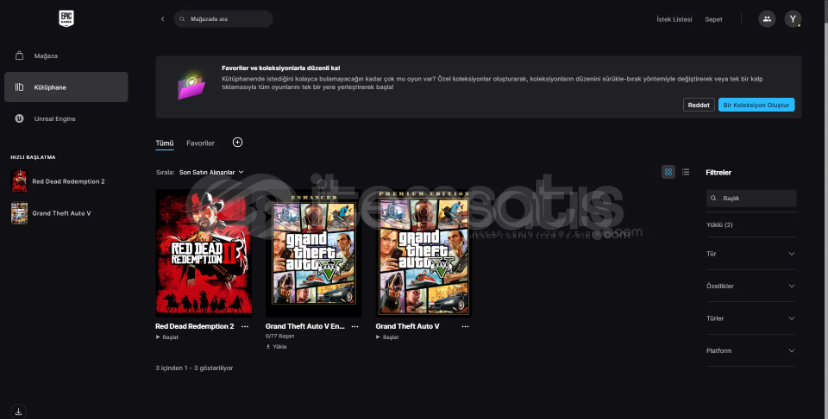Open more options for Red Dead Redemption 2
Image resolution: width=828 pixels, height=419 pixels.
245,327
